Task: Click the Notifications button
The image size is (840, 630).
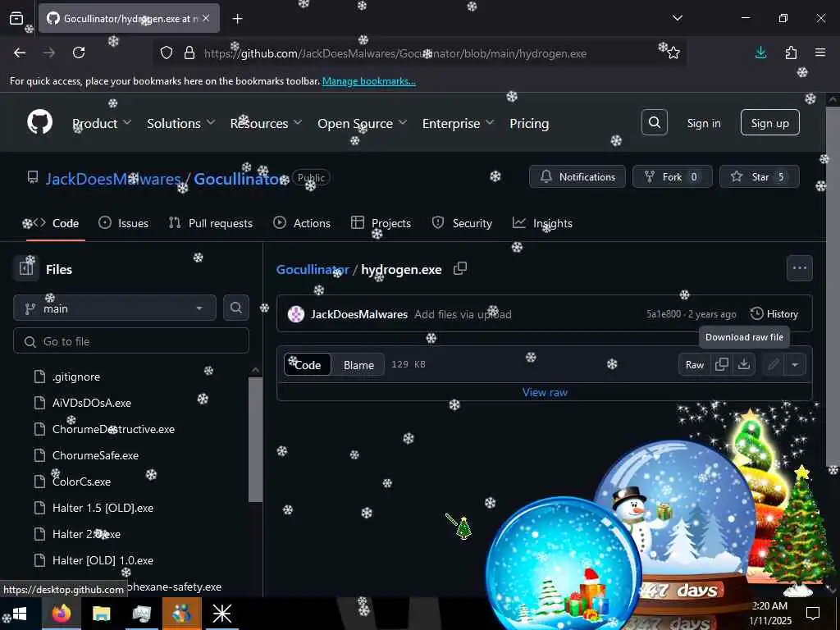Action: pos(577,176)
